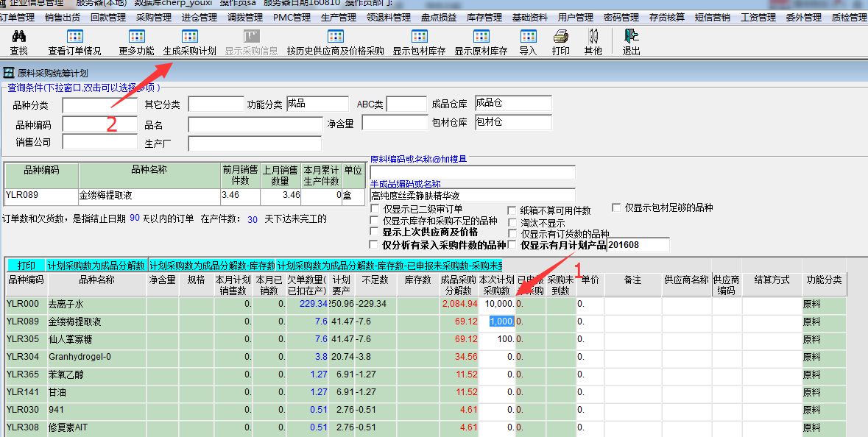Screen dimensions: 868x437
Task: Select the YLR304 Granhydrogel-0 row
Action: [426, 357]
